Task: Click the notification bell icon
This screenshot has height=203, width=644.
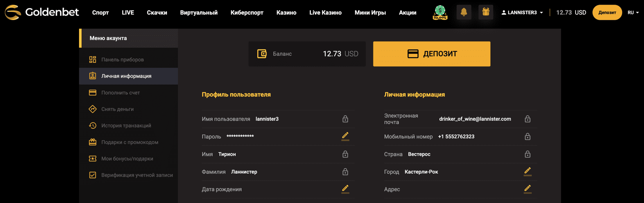Action: coord(464,12)
